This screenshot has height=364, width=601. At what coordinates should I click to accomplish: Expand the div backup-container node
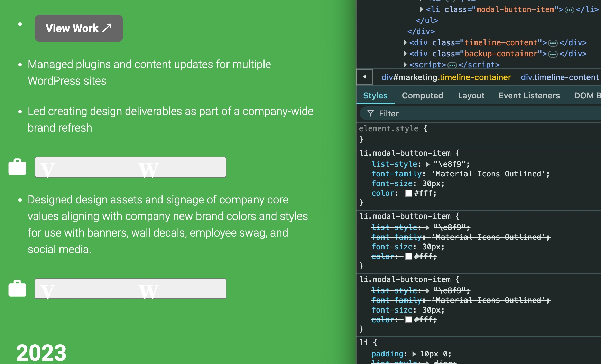[405, 54]
